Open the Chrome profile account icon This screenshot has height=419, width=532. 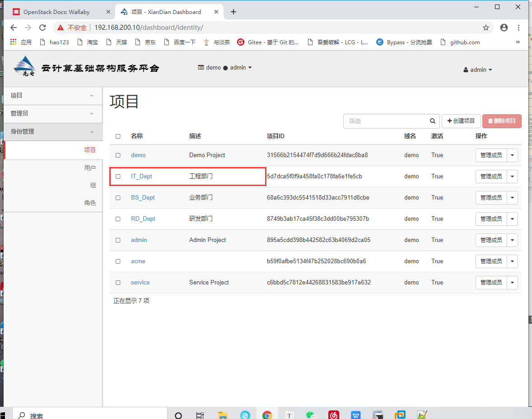click(504, 27)
